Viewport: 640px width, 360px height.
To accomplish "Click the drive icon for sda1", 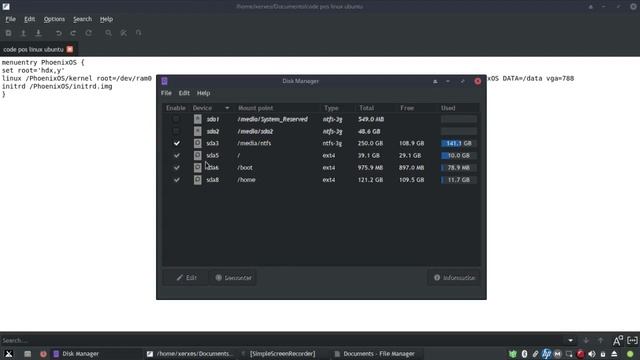I will [x=198, y=119].
